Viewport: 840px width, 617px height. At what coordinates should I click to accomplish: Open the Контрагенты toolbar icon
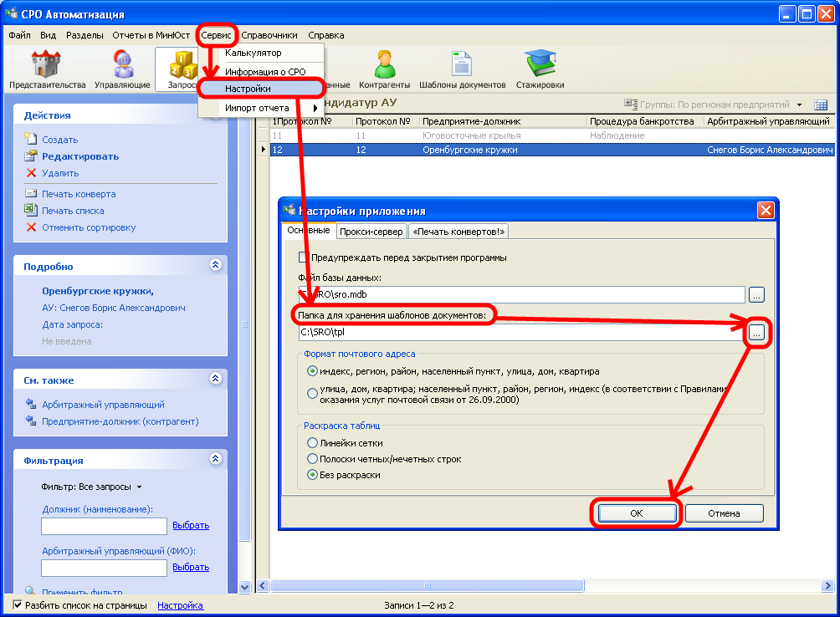[x=384, y=69]
